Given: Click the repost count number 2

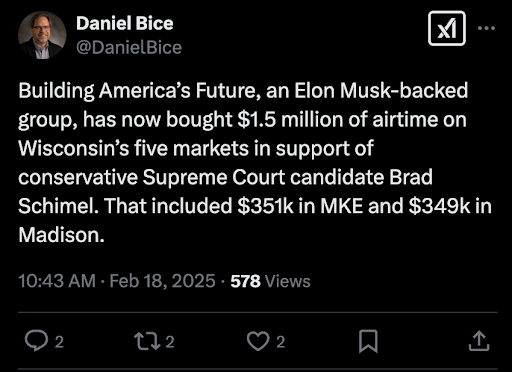Looking at the screenshot, I should 170,342.
